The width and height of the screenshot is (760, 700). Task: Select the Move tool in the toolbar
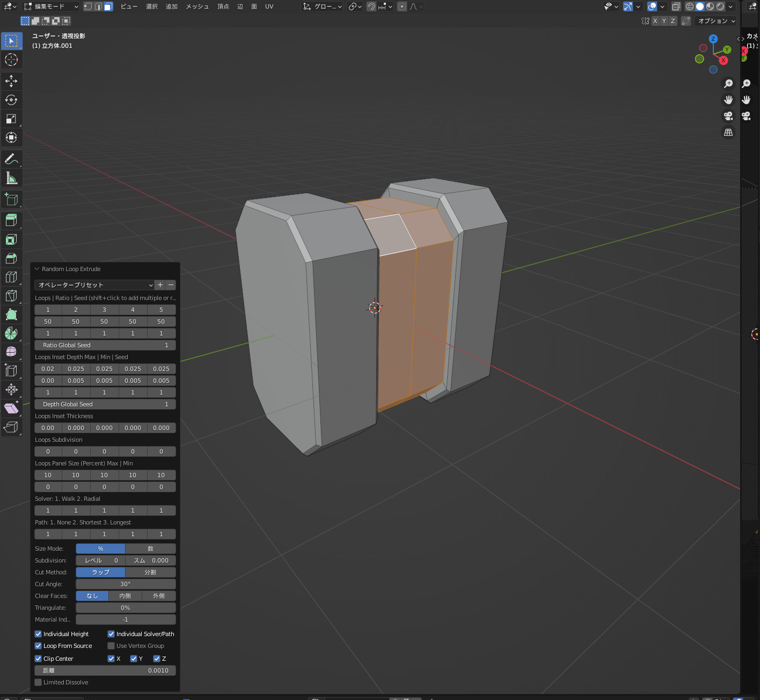pos(11,81)
